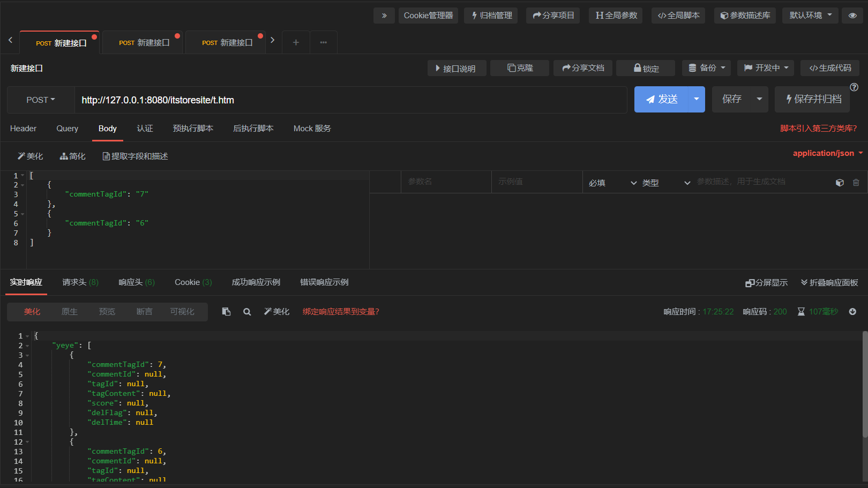Click 保存并归档 save and archive

(812, 99)
